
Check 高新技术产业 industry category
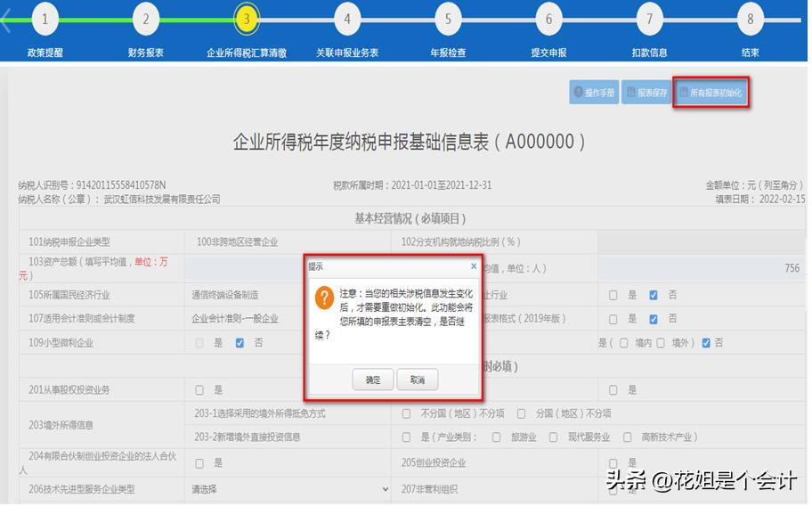click(627, 437)
